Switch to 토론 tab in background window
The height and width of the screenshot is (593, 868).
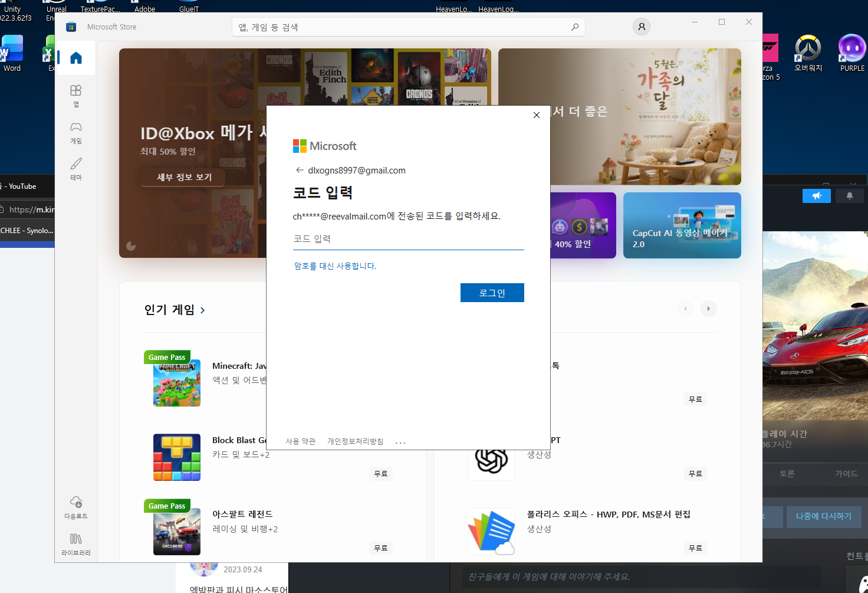point(787,473)
